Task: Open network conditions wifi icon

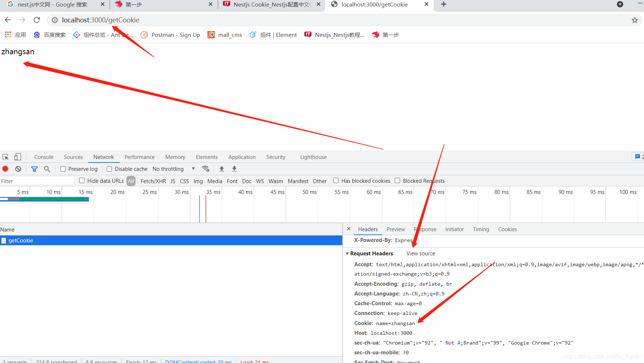Action: (x=206, y=169)
